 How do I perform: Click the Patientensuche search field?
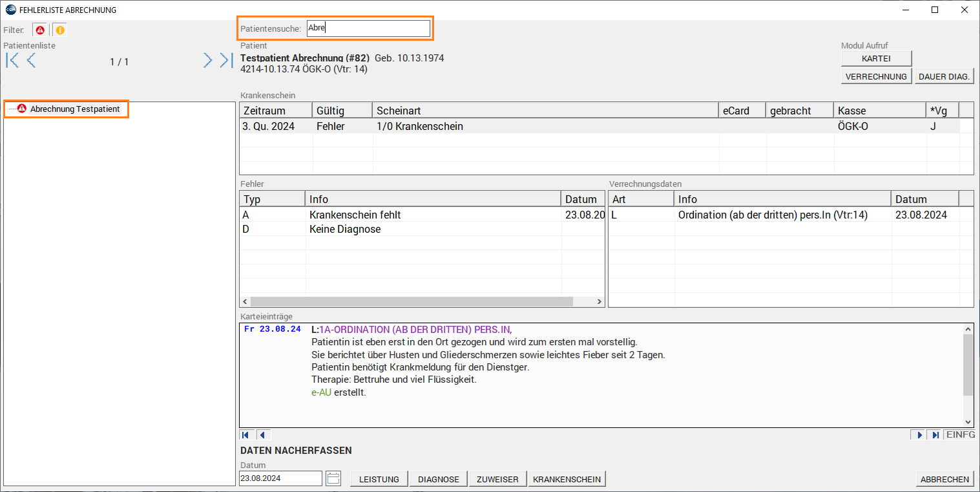(x=368, y=28)
